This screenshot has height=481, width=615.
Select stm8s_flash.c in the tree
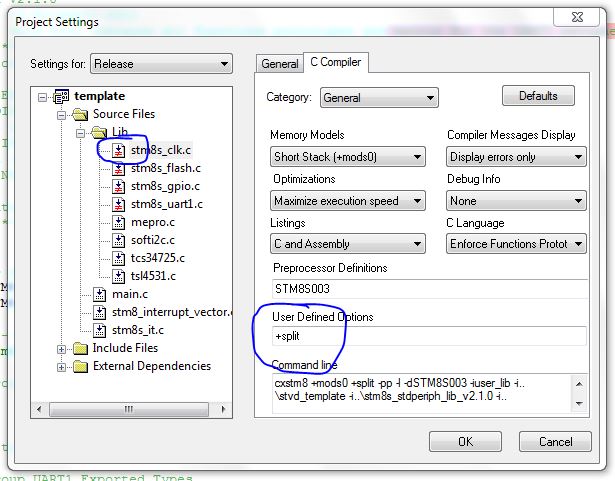click(166, 168)
